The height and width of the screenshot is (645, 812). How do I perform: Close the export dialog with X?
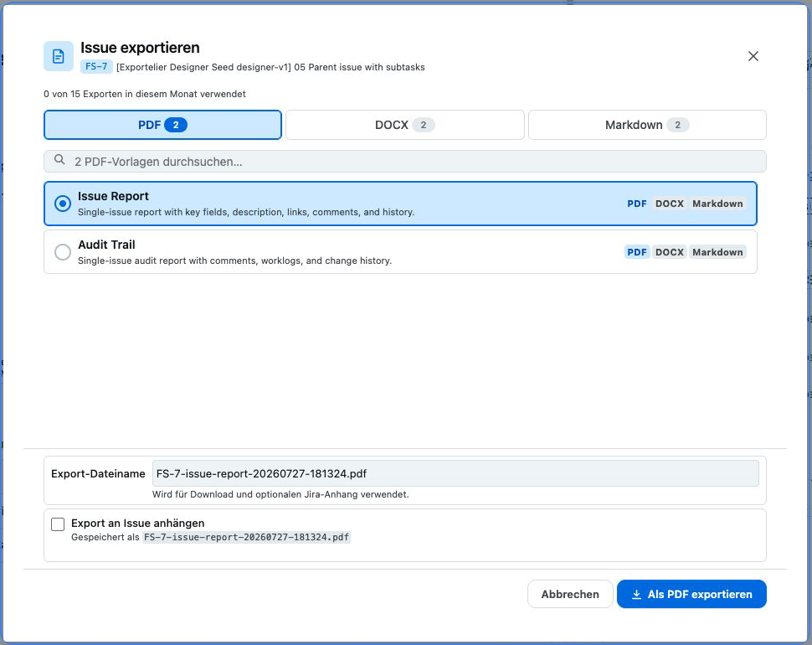753,56
